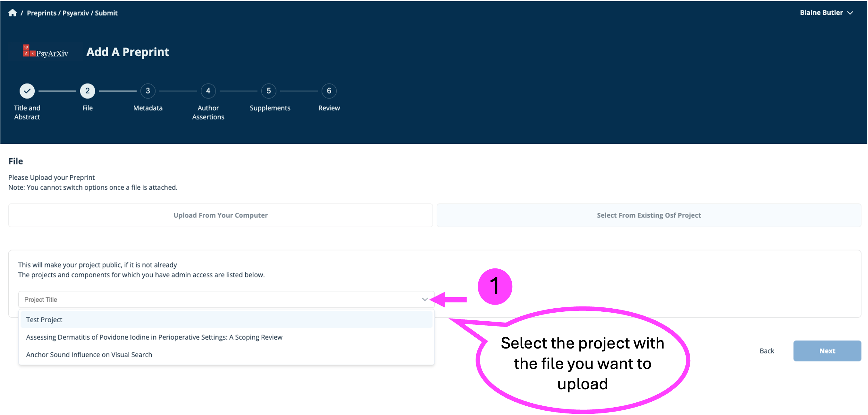Expand the Blaine Butler user menu
The width and height of the screenshot is (868, 415).
pyautogui.click(x=826, y=13)
